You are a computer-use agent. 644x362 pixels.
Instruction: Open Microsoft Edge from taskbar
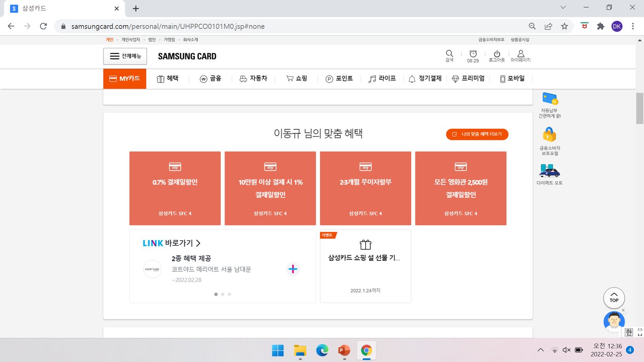tap(322, 351)
